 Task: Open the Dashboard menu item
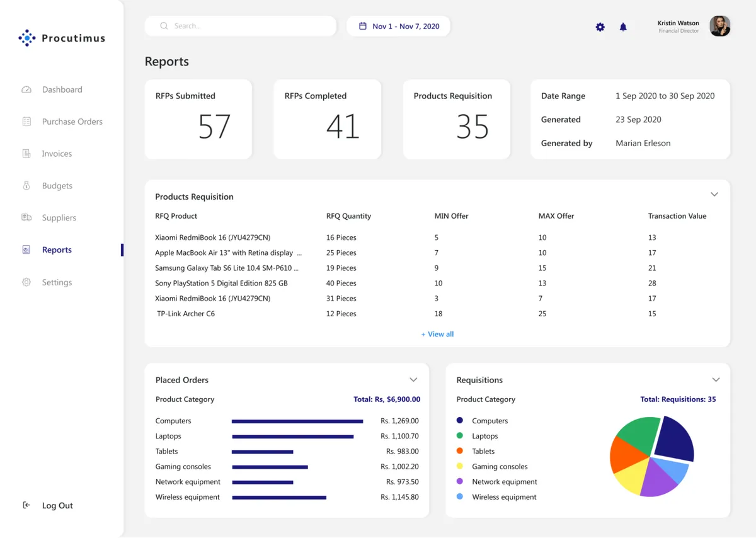coord(62,89)
